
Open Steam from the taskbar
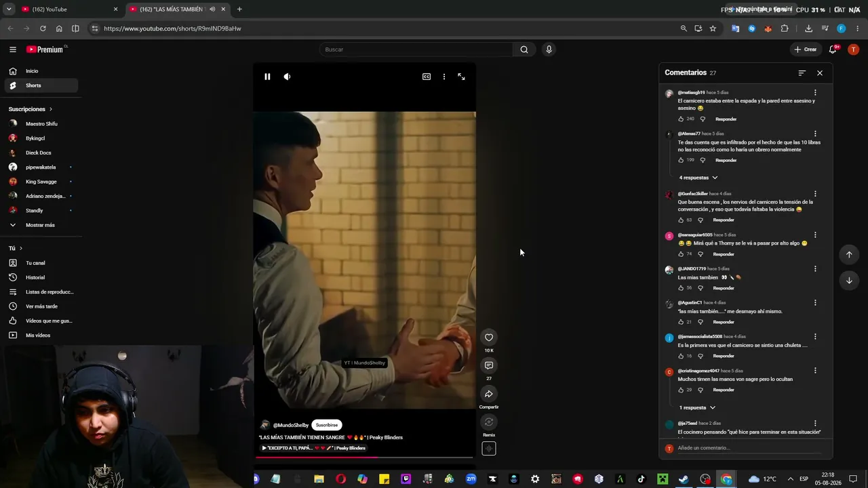684,479
